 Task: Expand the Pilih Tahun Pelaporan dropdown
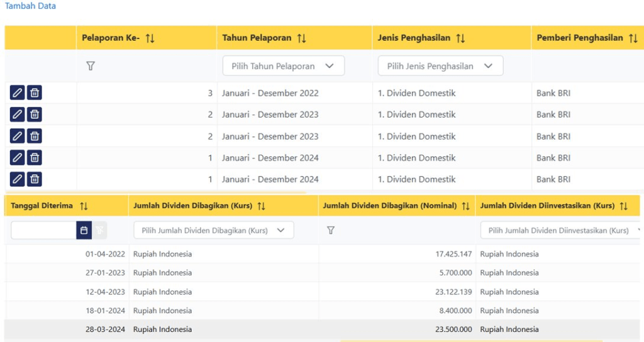[x=283, y=66]
